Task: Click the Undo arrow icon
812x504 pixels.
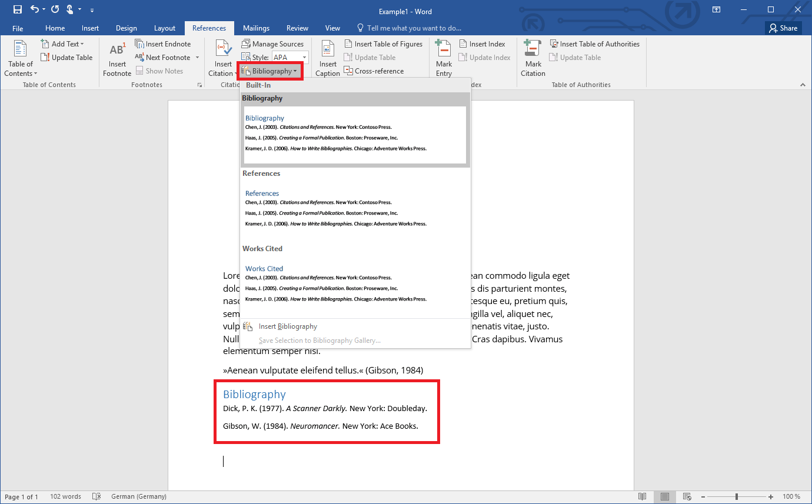Action: point(35,9)
